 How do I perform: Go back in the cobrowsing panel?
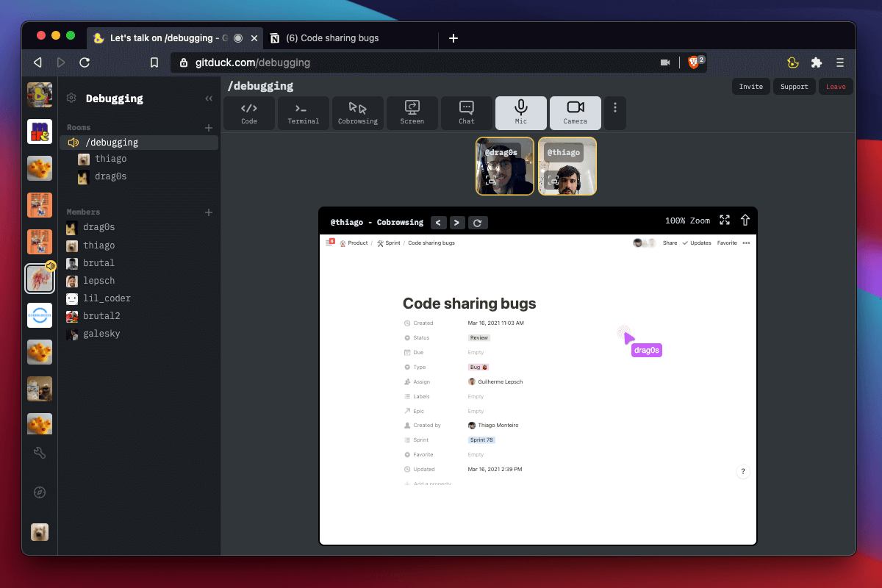tap(438, 223)
